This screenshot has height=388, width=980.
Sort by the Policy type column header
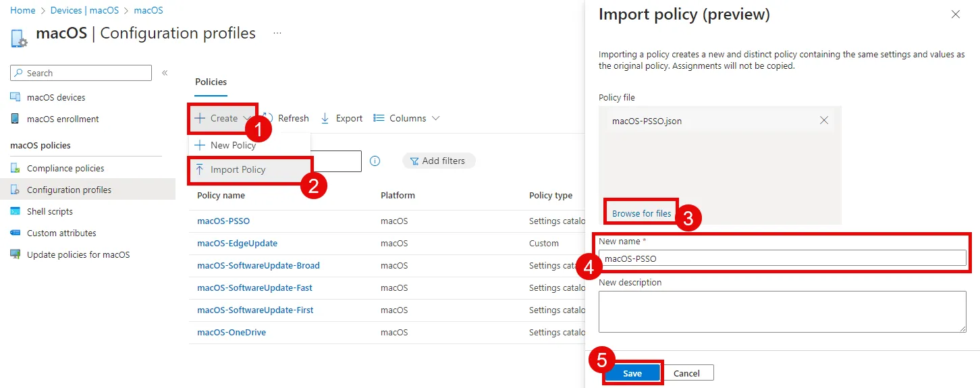(x=551, y=195)
